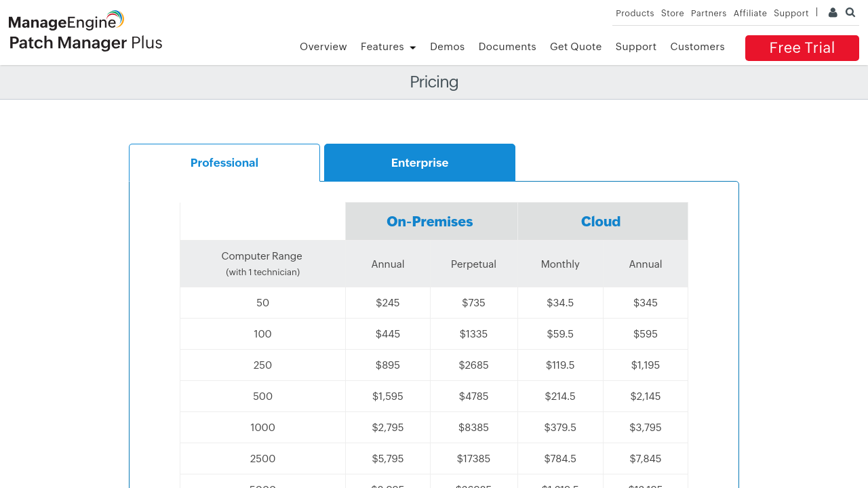Open the site search magnifier
Image resolution: width=868 pixels, height=488 pixels.
point(850,12)
